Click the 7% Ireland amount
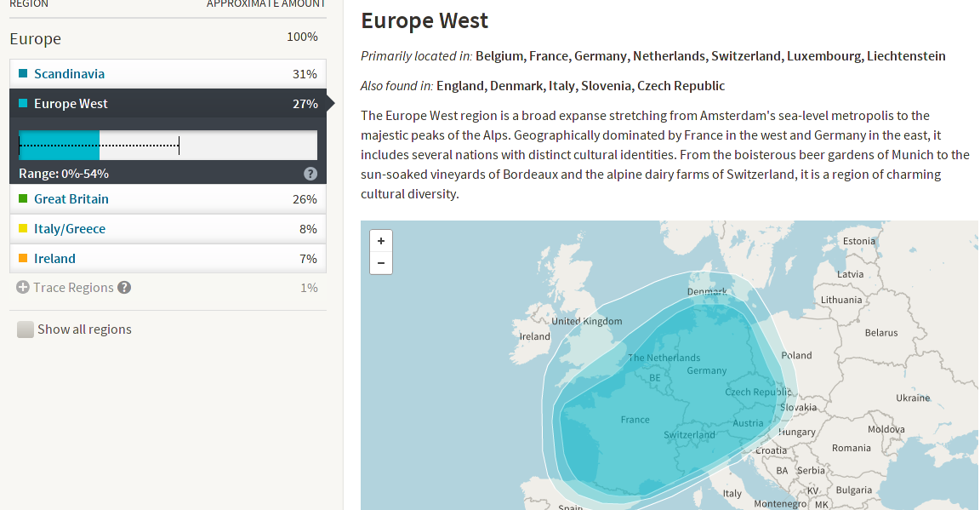The width and height of the screenshot is (980, 510). click(308, 259)
